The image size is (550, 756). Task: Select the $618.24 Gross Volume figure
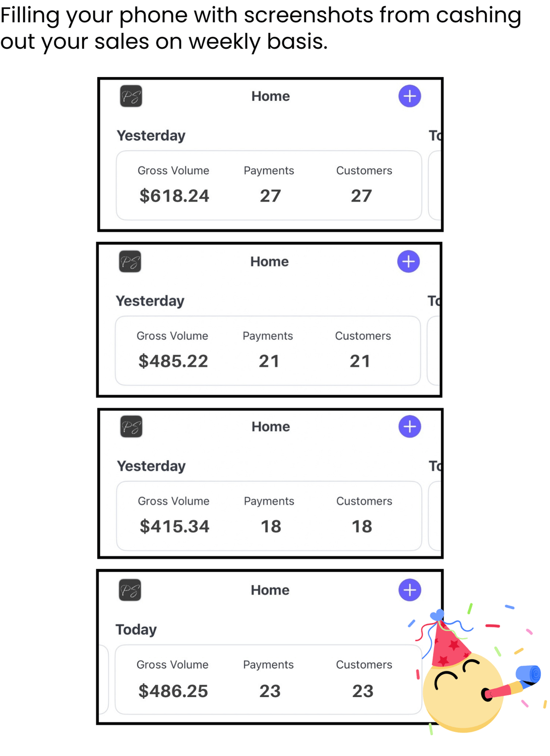point(174,196)
